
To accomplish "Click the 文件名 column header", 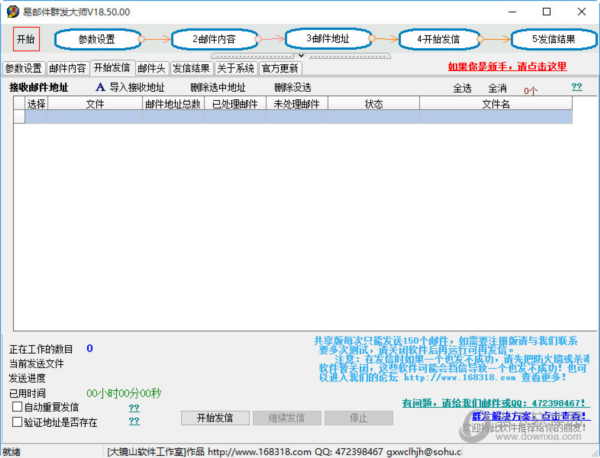I will click(496, 104).
